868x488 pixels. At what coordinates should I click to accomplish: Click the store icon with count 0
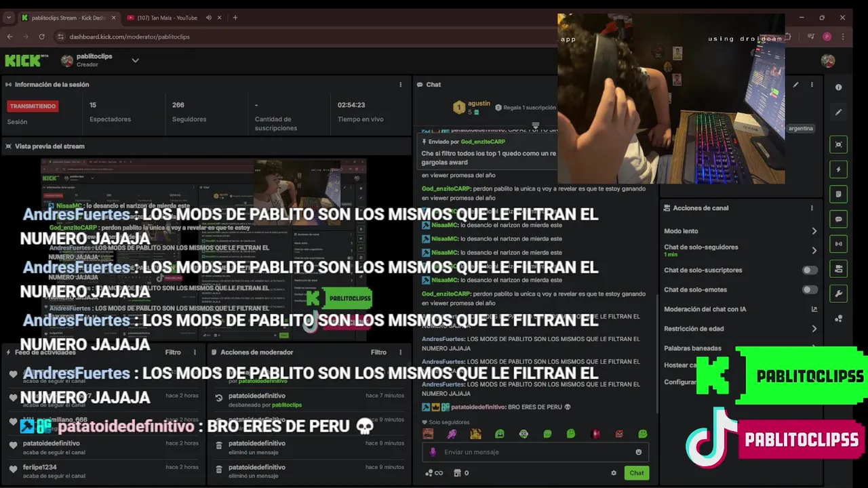coord(457,473)
